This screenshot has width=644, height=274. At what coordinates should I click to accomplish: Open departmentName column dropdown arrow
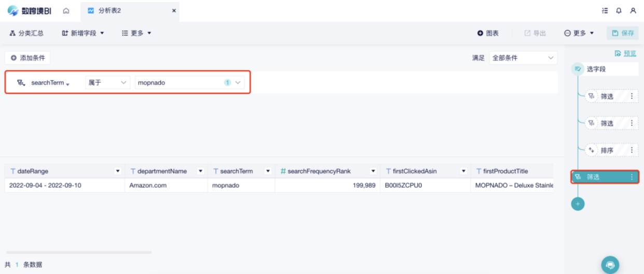[201, 171]
